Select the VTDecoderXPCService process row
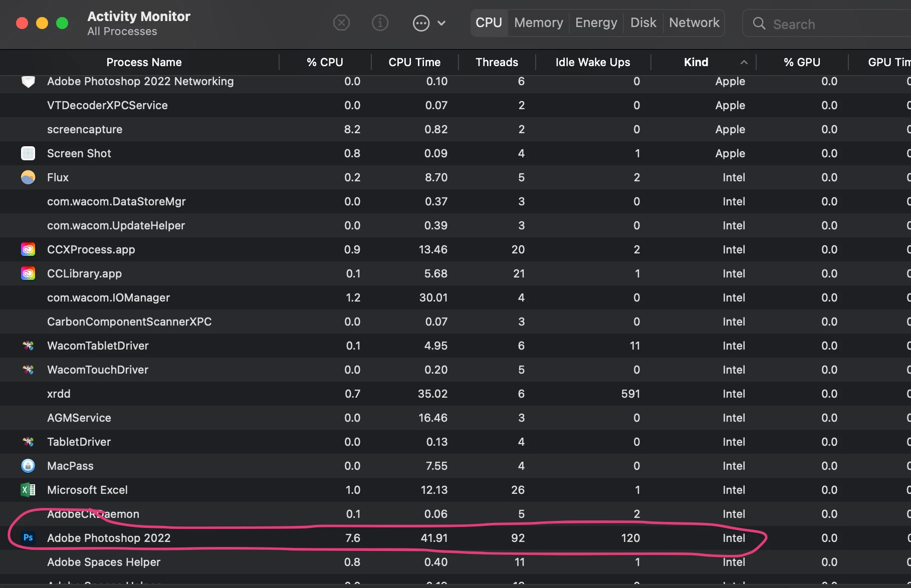 [455, 105]
